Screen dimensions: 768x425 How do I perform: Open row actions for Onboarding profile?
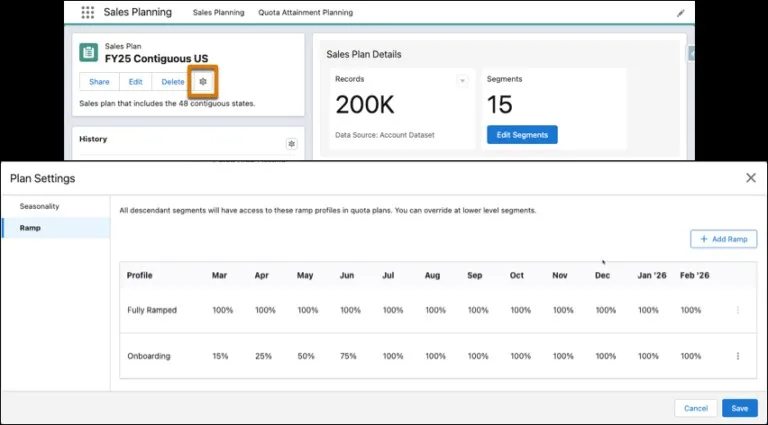738,356
